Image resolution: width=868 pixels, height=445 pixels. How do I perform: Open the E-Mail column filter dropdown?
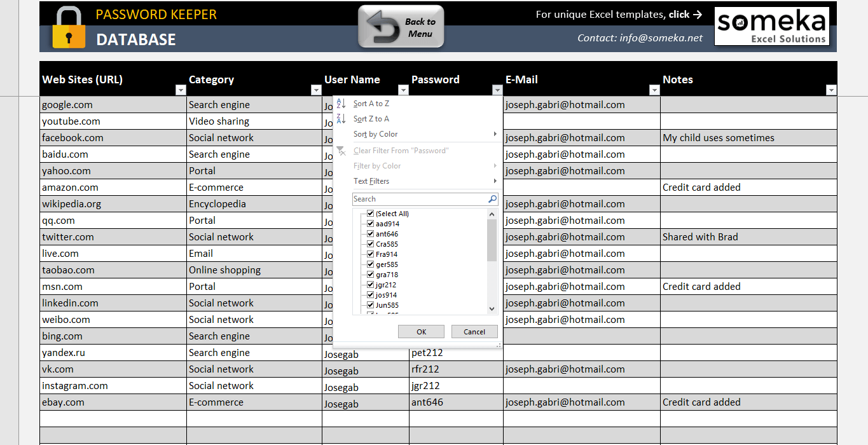tap(654, 90)
